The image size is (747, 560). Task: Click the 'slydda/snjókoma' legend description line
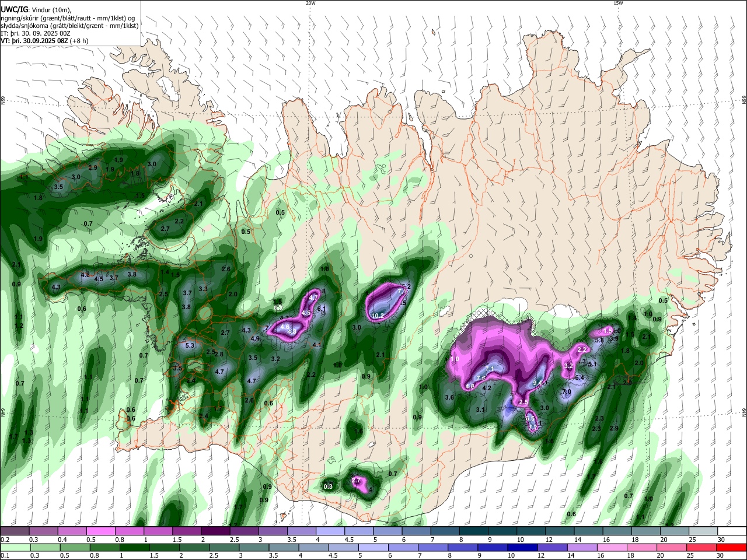(x=69, y=26)
